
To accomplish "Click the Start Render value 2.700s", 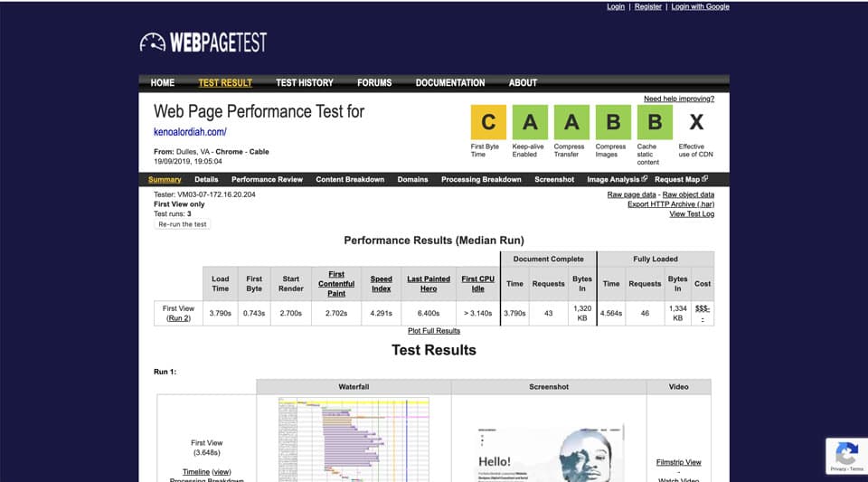I will pyautogui.click(x=290, y=313).
